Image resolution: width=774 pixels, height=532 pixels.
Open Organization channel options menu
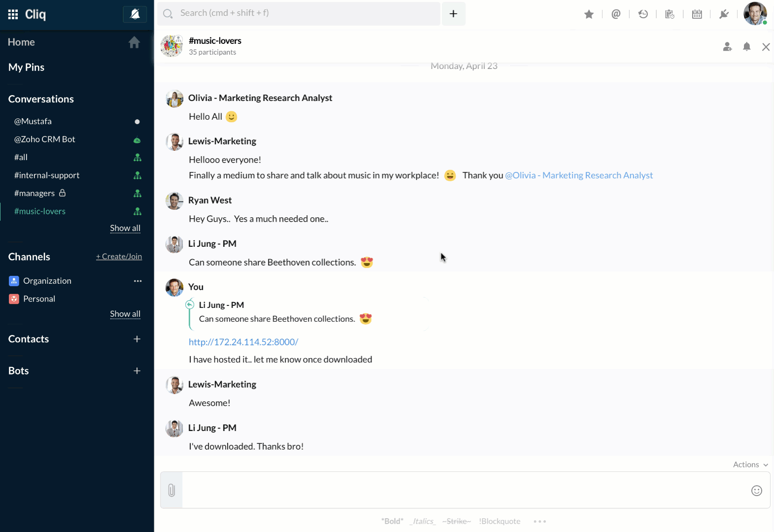[137, 281]
